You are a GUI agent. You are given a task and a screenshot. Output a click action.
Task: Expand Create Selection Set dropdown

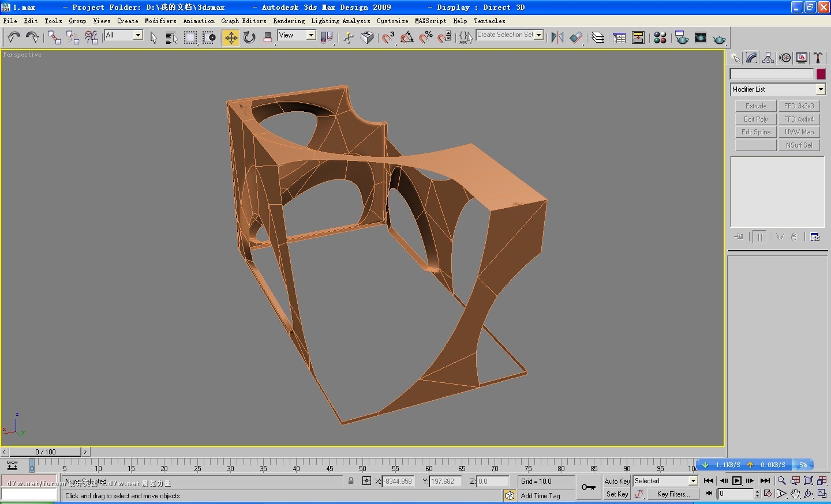pos(539,35)
